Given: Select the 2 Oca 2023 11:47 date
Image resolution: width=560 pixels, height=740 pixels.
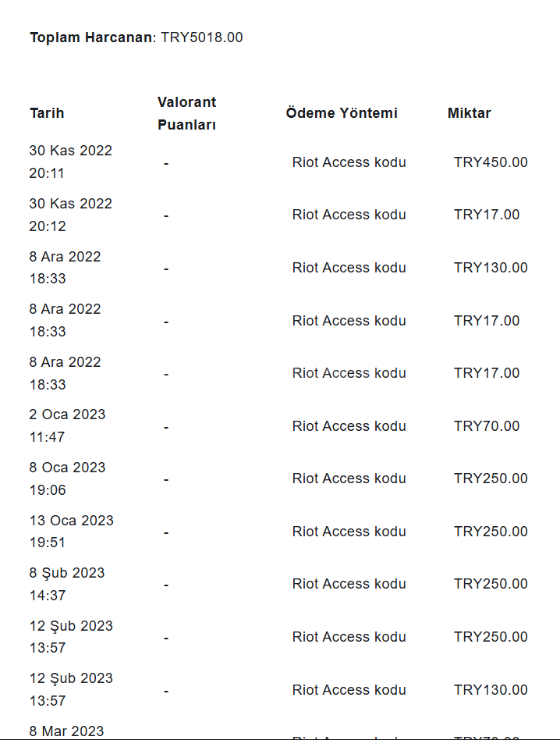Looking at the screenshot, I should point(67,425).
